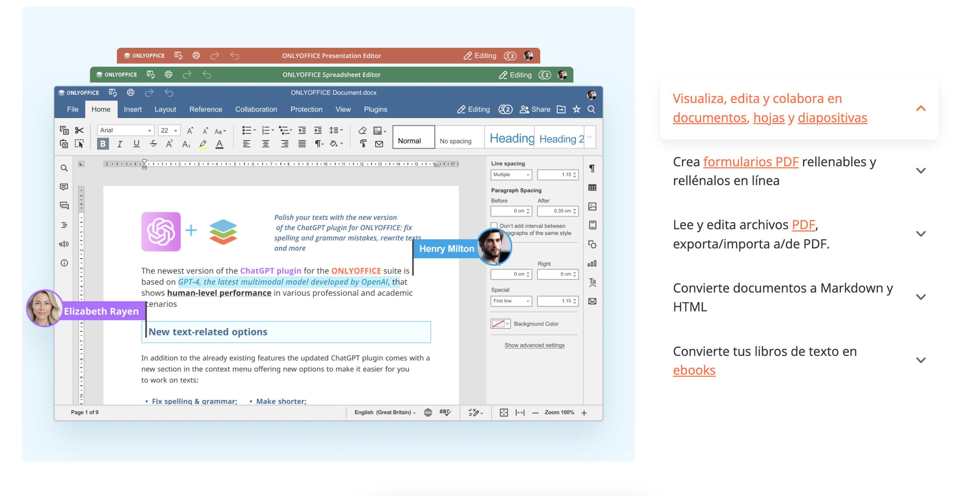Viewport: 980px width, 496px height.
Task: Apply Strikethrough formatting
Action: [153, 144]
